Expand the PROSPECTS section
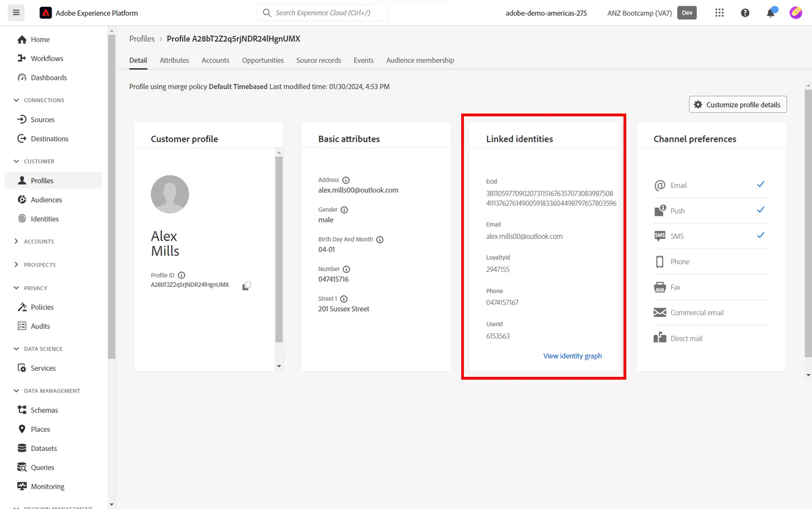812x509 pixels. [x=16, y=265]
